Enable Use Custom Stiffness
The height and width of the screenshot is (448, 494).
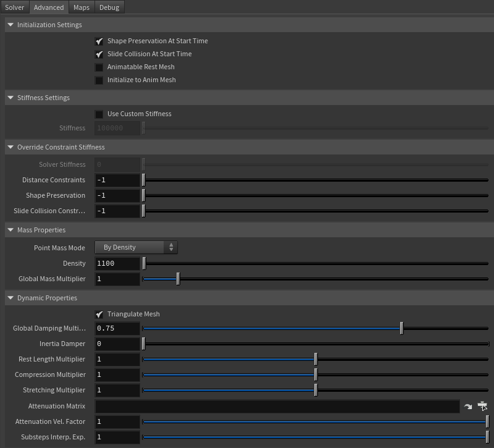click(x=99, y=114)
